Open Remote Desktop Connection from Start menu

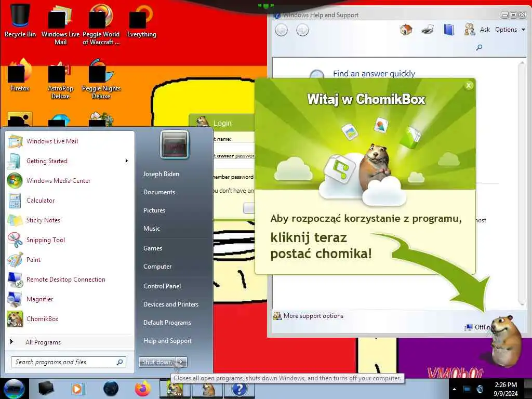(x=70, y=279)
